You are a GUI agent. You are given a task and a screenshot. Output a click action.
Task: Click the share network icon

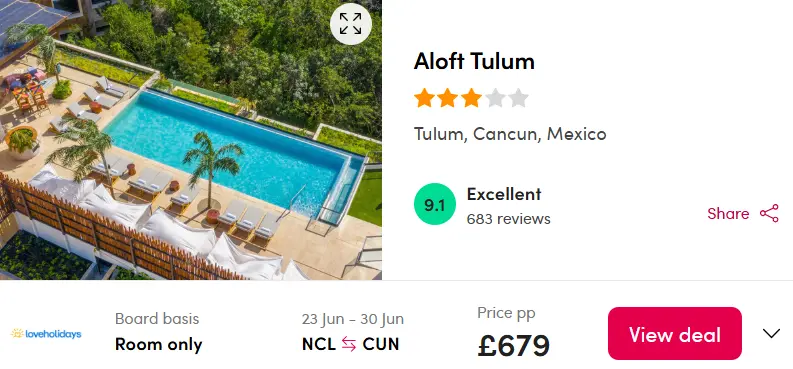[x=769, y=213]
